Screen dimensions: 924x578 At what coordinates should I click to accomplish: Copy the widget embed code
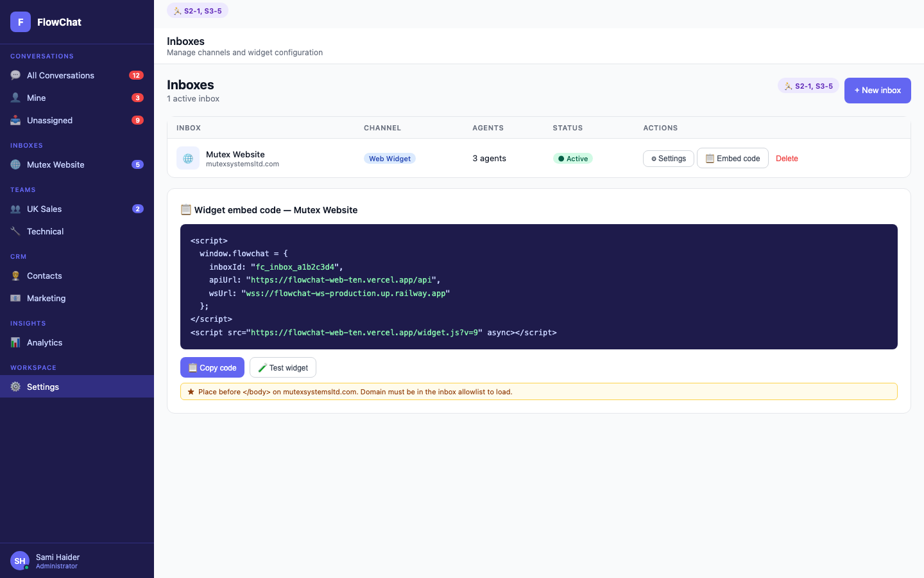coord(212,367)
